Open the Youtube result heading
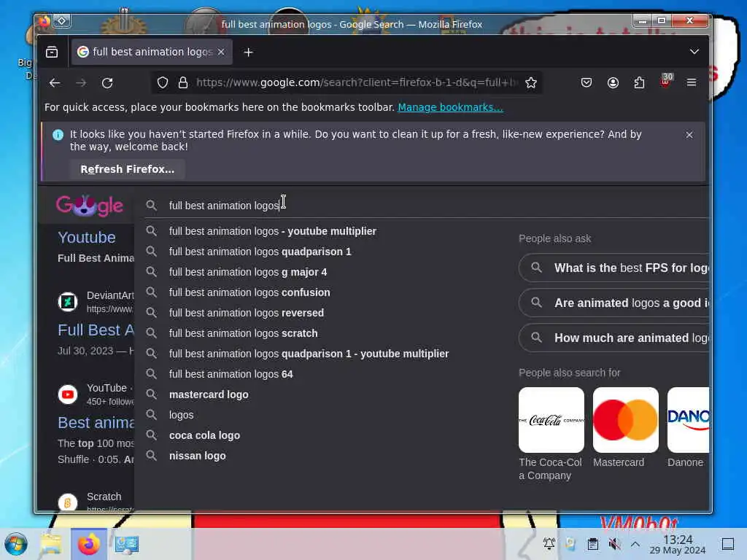The height and width of the screenshot is (560, 747). [x=87, y=238]
